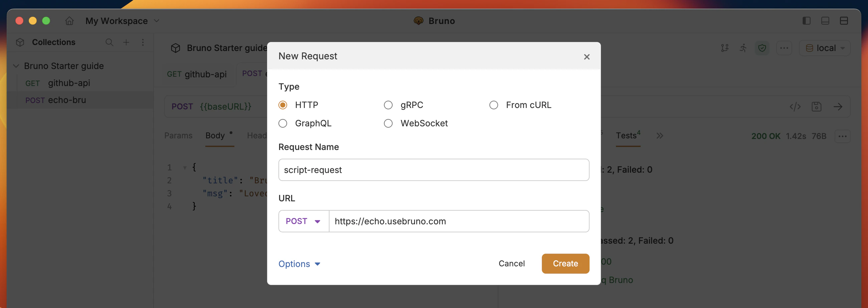Click the plus icon to create a collection
The height and width of the screenshot is (308, 868).
click(126, 42)
